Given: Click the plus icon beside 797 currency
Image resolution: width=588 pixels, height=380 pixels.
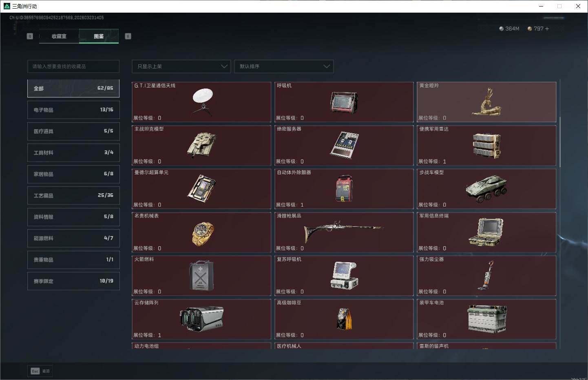Looking at the screenshot, I should point(547,29).
